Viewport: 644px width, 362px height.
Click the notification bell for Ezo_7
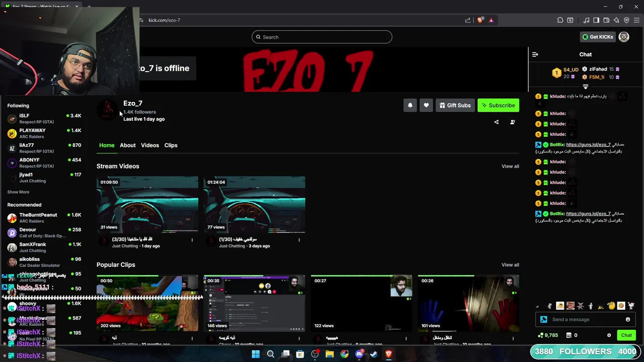point(410,105)
